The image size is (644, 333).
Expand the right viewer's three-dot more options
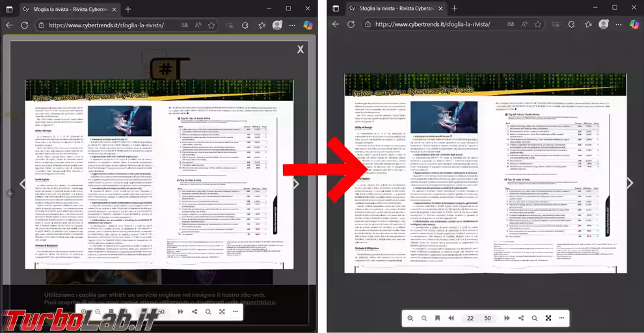(x=561, y=319)
